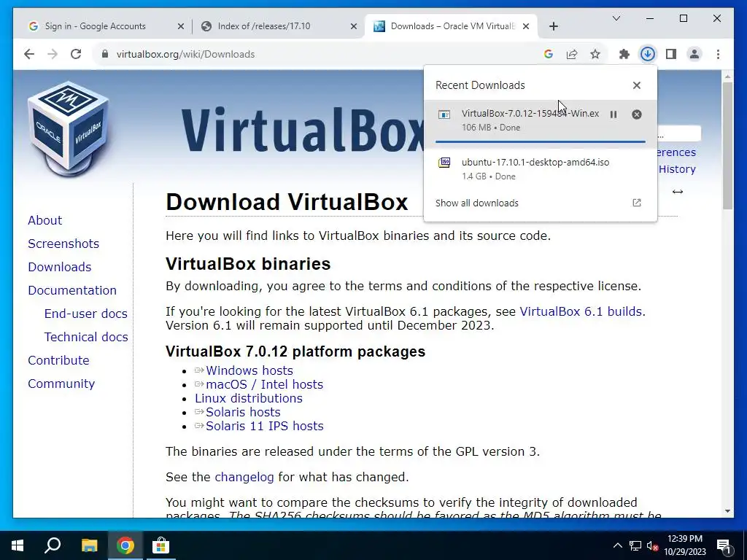Screen dimensions: 747x560
Task: Bookmark this page with the star icon
Action: click(595, 54)
